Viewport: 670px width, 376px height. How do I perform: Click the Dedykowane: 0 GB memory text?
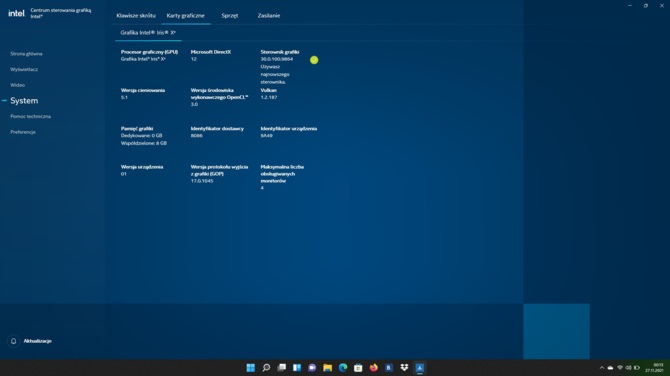tap(141, 135)
